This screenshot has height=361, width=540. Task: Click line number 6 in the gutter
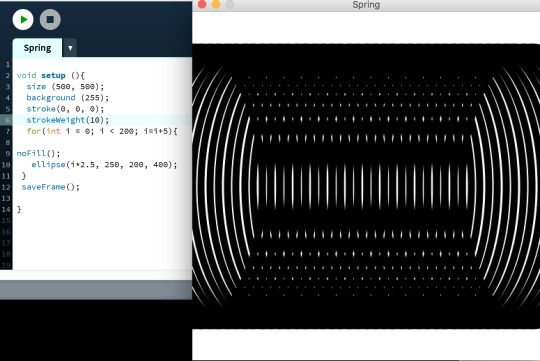(x=7, y=120)
